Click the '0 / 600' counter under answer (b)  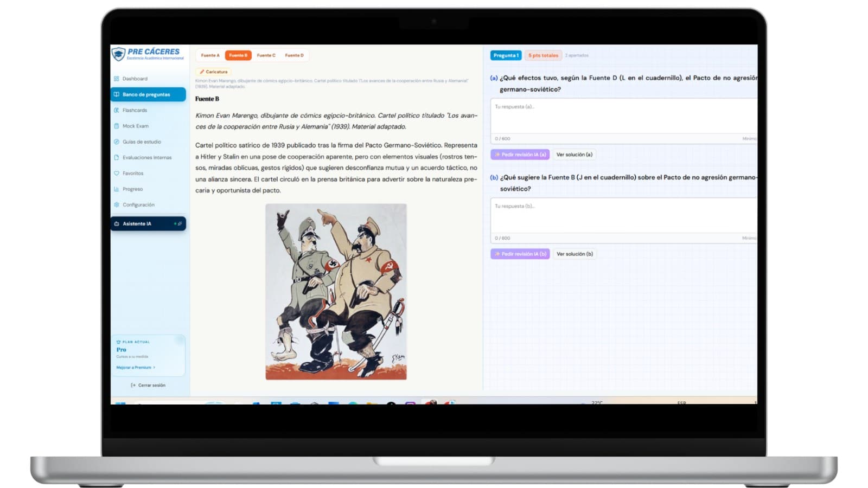(x=502, y=238)
